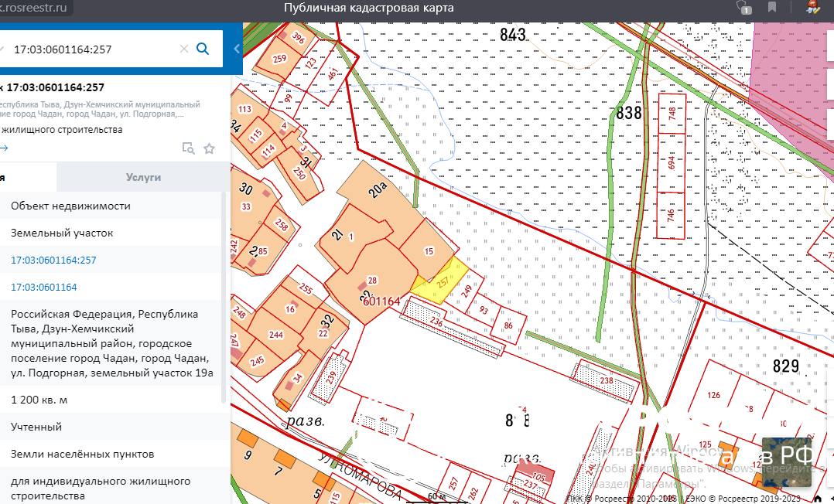Click the browser bookmark icon
The width and height of the screenshot is (834, 504).
coord(771,8)
